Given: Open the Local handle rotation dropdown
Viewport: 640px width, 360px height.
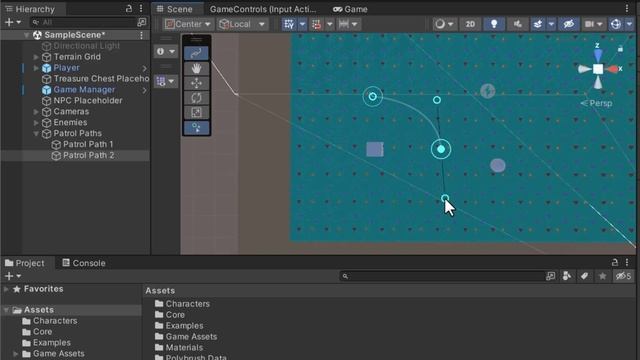Looking at the screenshot, I should [242, 24].
